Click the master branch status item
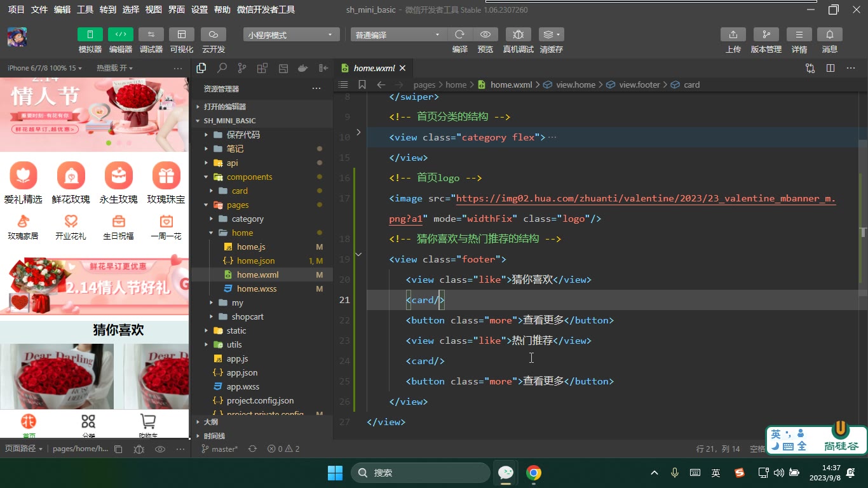868x488 pixels. coord(219,449)
